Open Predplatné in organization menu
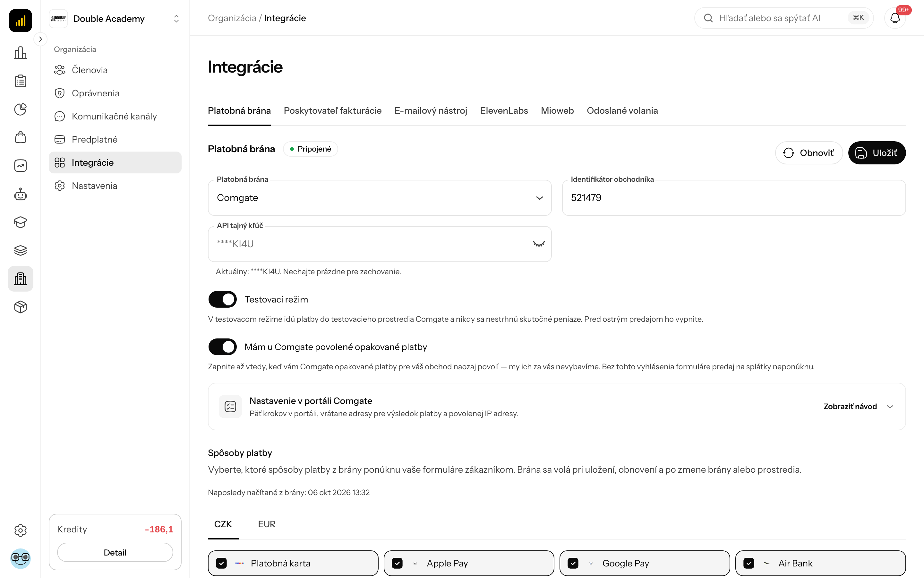The image size is (924, 578). (115, 140)
